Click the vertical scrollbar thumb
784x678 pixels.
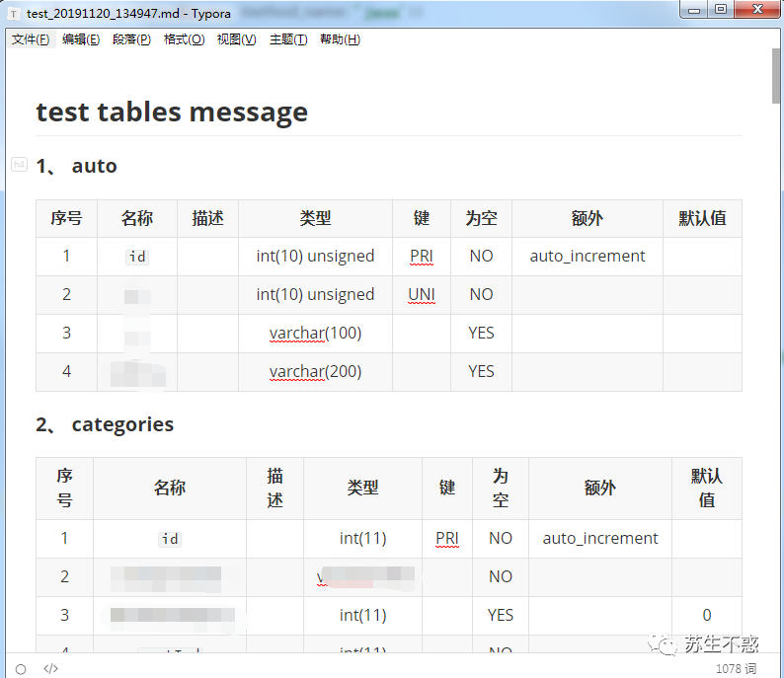775,76
